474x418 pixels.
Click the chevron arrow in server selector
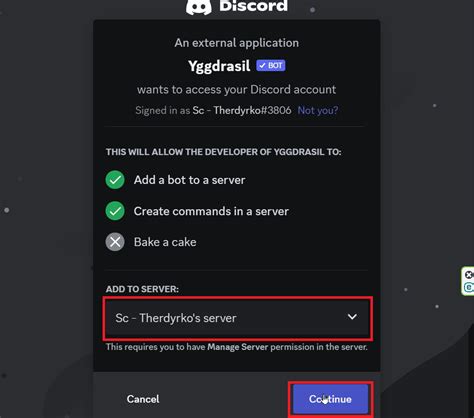tap(352, 317)
